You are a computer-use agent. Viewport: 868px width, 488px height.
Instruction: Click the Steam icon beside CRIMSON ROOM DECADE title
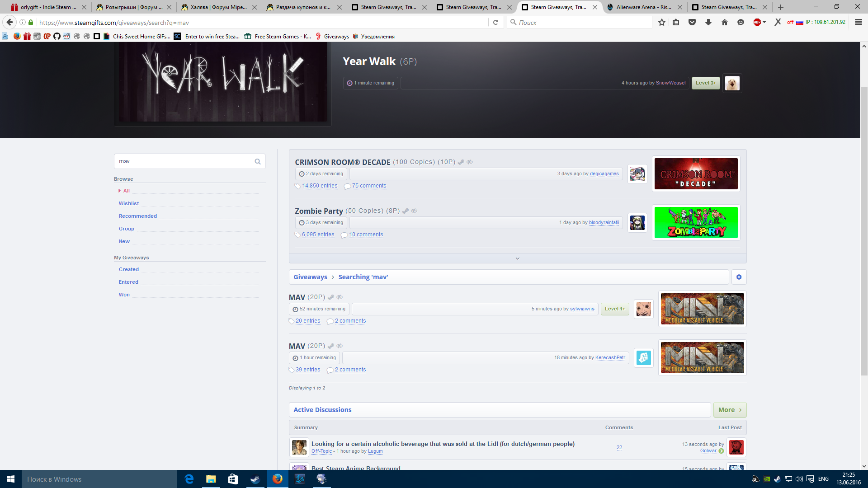(461, 162)
